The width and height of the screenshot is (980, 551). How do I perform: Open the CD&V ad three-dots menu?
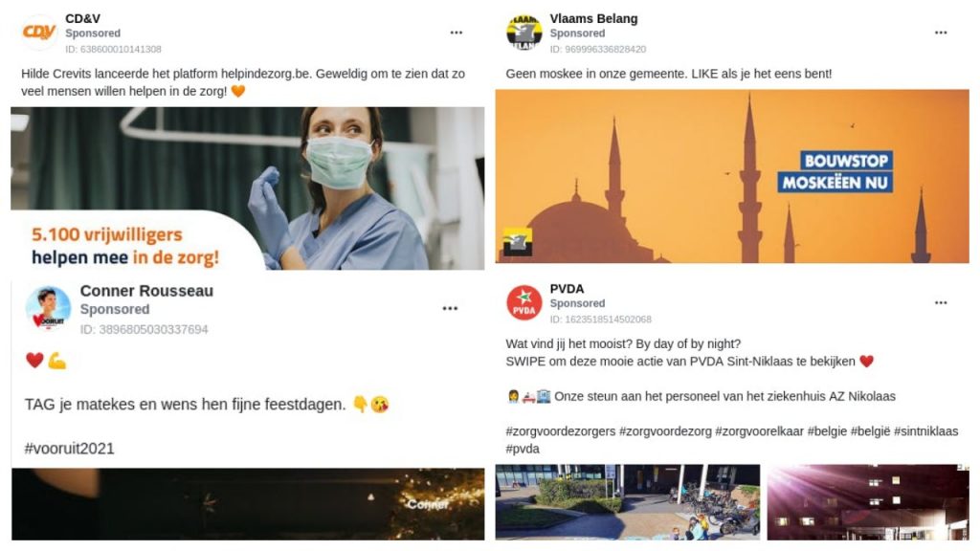click(457, 33)
